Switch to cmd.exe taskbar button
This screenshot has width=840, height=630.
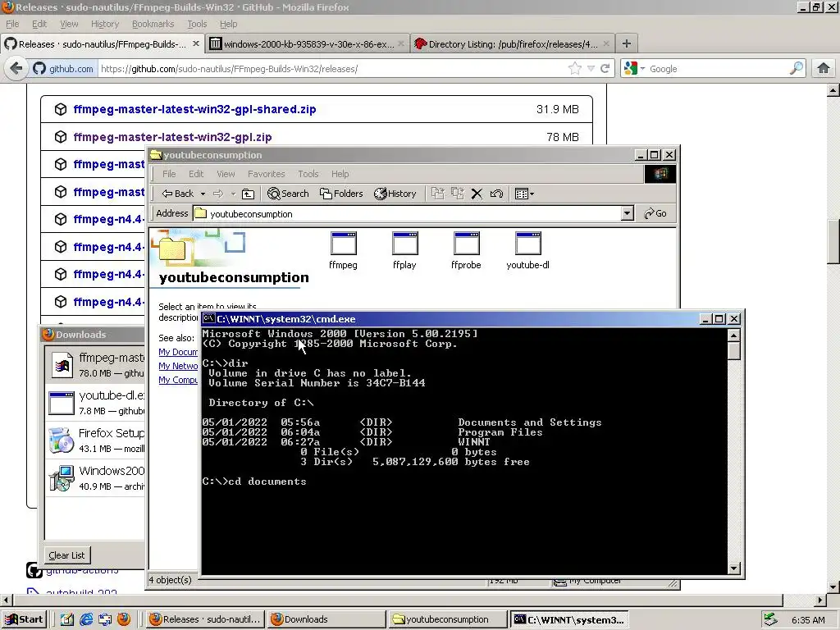[569, 619]
